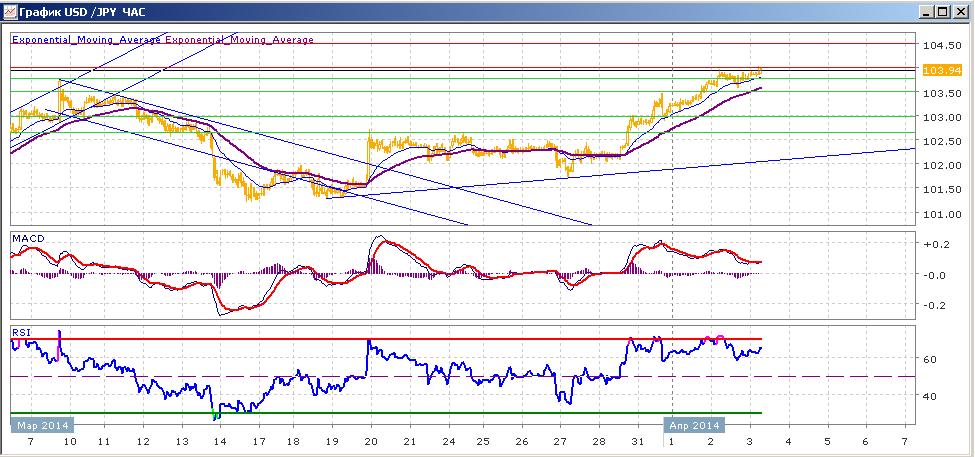This screenshot has height=457, width=975.
Task: Click the RSI 60 scale value
Action: [x=930, y=359]
